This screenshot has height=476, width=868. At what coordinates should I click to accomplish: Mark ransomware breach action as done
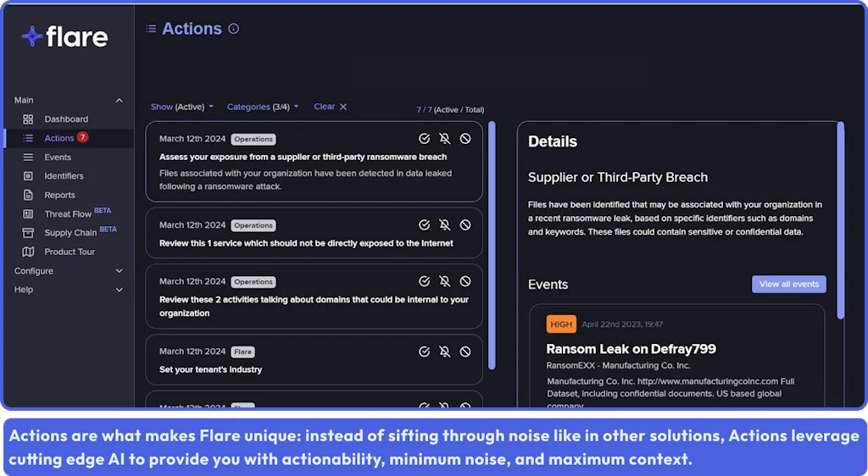(424, 139)
